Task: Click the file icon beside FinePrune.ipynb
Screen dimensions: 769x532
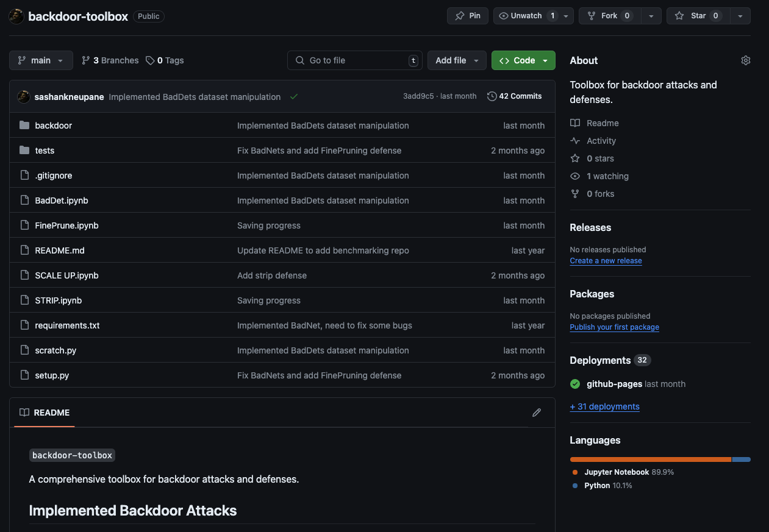Action: point(24,225)
